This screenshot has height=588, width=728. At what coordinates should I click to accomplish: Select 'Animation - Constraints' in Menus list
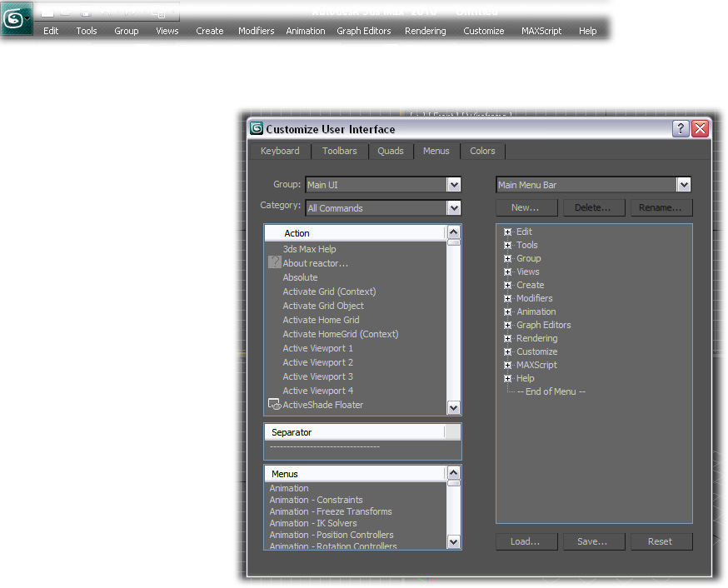316,500
